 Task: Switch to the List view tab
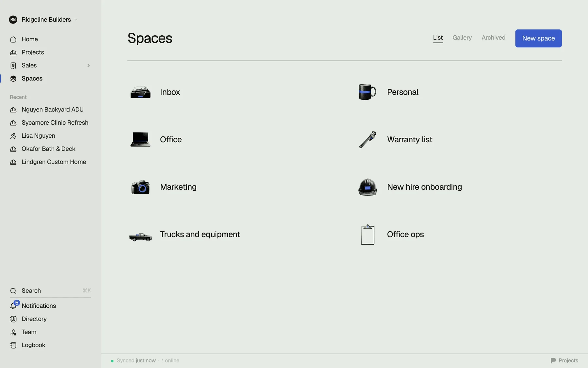pos(438,38)
